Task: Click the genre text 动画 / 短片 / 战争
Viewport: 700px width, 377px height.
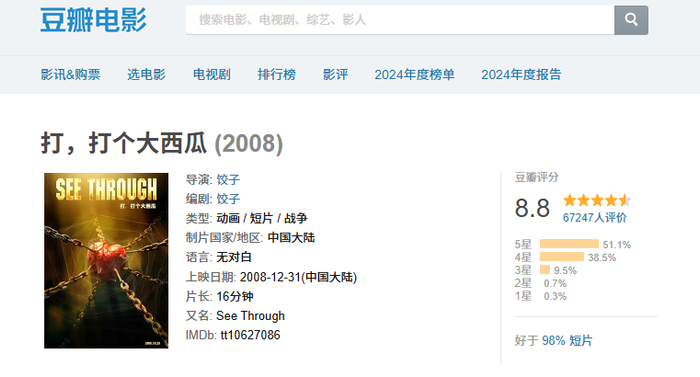Action: pyautogui.click(x=262, y=218)
